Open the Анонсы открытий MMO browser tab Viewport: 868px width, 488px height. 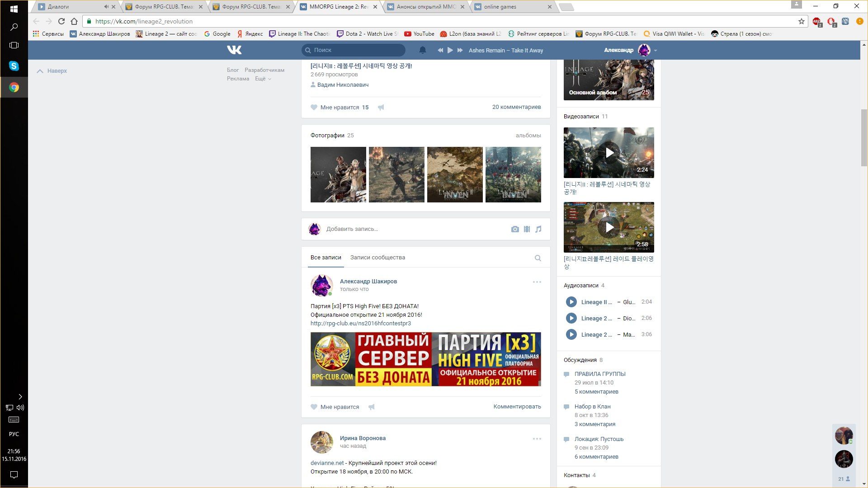[x=426, y=7]
